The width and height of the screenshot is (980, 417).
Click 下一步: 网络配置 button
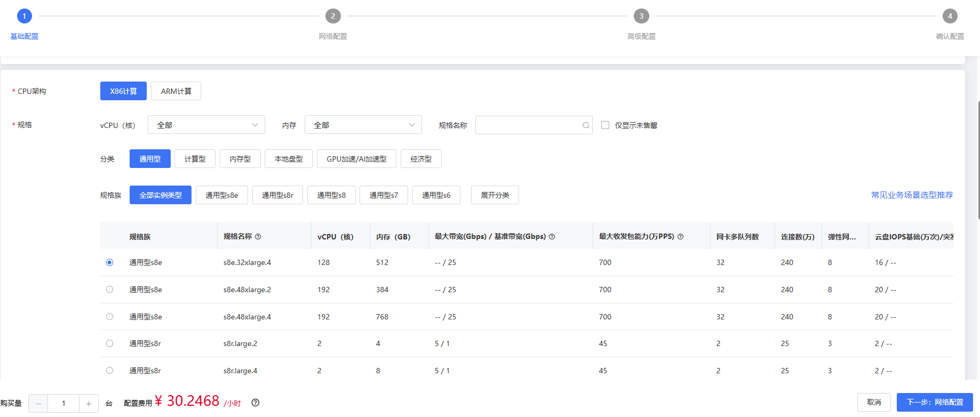click(x=934, y=402)
